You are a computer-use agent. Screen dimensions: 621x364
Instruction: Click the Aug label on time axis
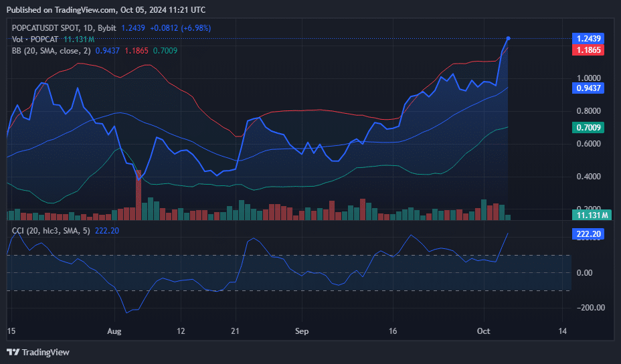(x=114, y=331)
